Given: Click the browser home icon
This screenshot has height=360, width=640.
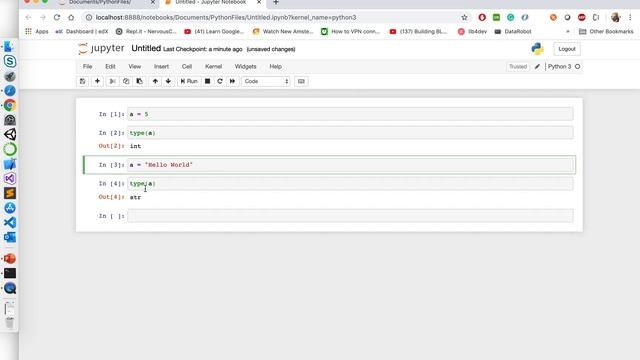Looking at the screenshot, I should tap(71, 17).
